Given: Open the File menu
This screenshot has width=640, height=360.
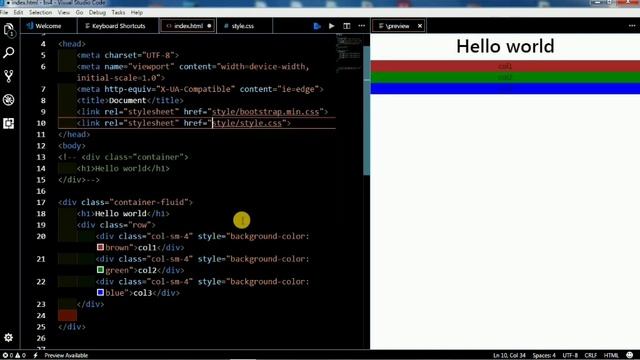Looking at the screenshot, I should (4, 13).
